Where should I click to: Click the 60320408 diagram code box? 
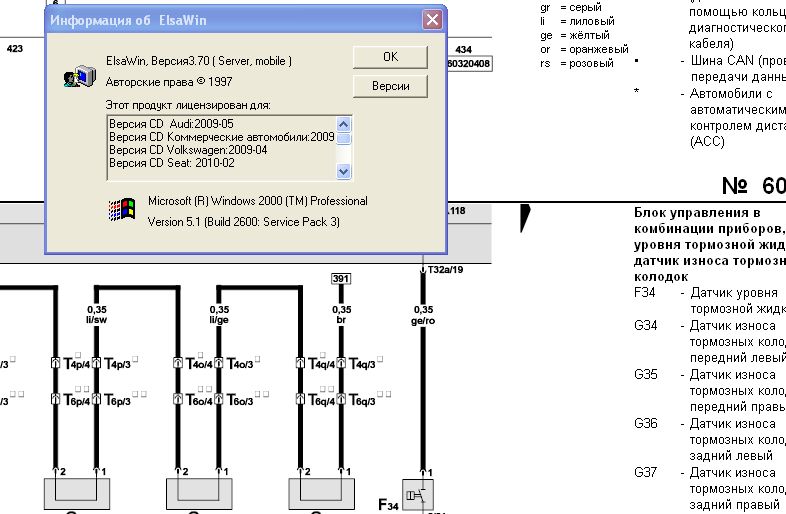(469, 64)
